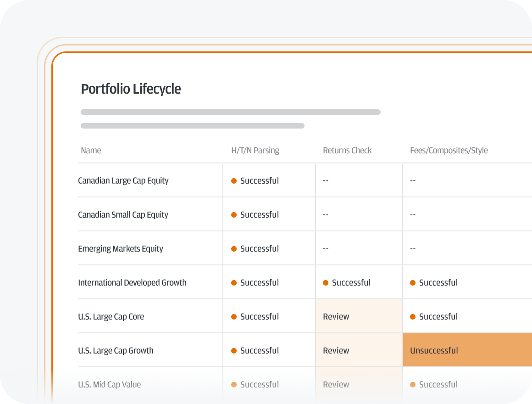This screenshot has height=404, width=532.
Task: Open the Review cell for U.S. Large Cap Growth
Action: point(359,350)
